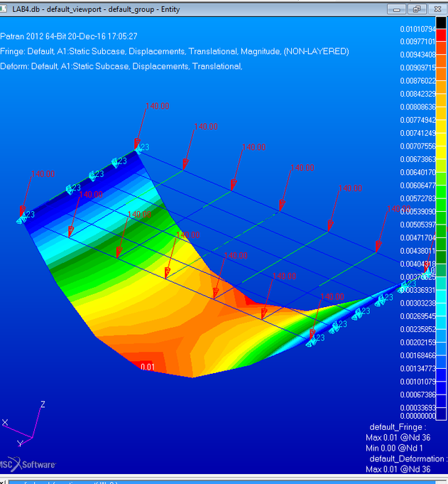Select legend value 0.00000000
This screenshot has width=448, height=484.
417,416
